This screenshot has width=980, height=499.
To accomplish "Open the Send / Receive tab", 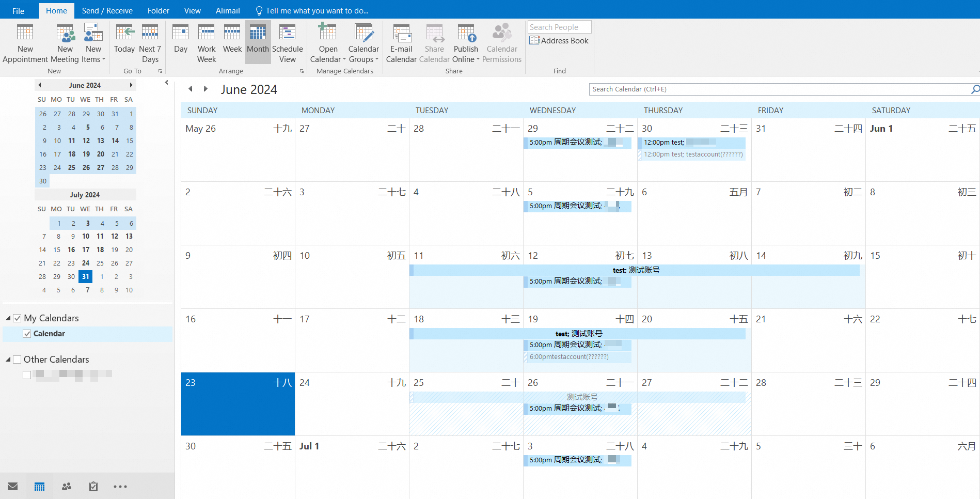I will (x=107, y=10).
